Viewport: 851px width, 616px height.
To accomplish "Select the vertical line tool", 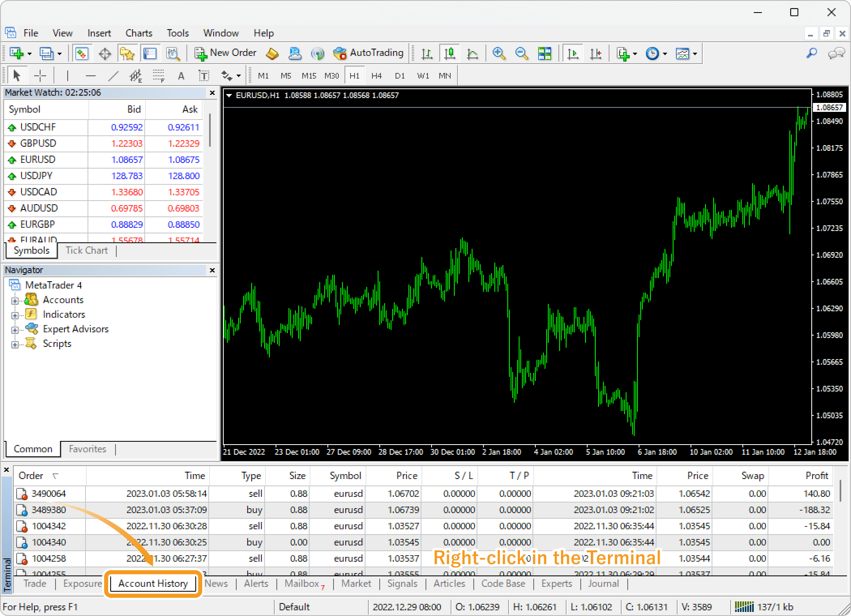I will [67, 76].
